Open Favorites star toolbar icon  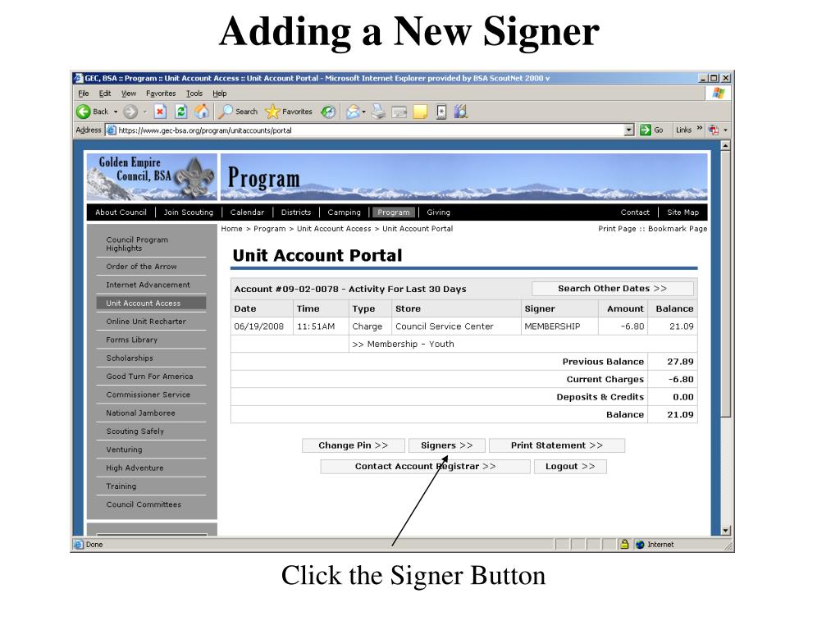point(272,112)
